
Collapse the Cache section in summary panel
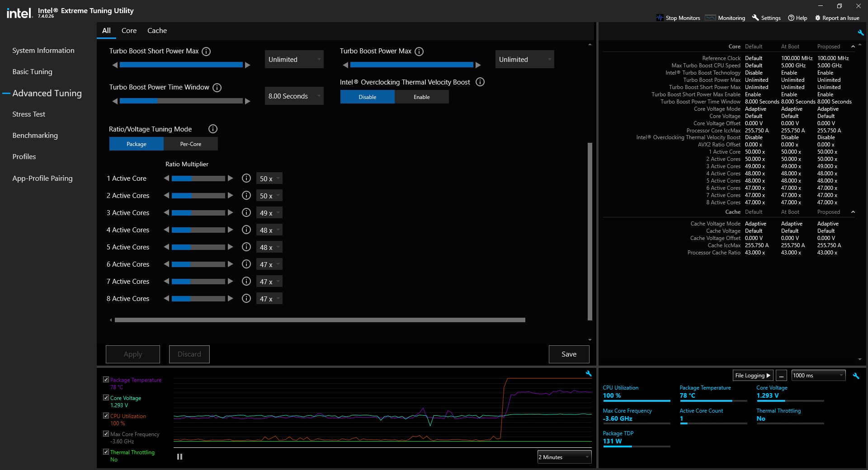tap(853, 212)
